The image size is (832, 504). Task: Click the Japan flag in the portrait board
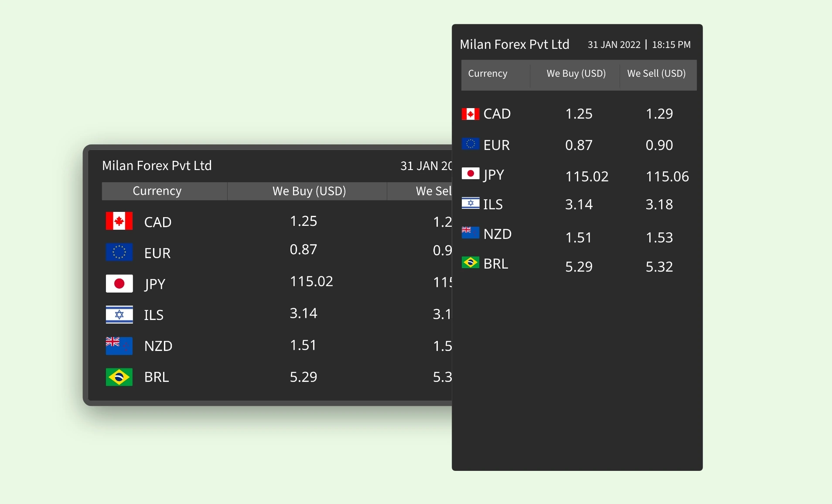[471, 174]
